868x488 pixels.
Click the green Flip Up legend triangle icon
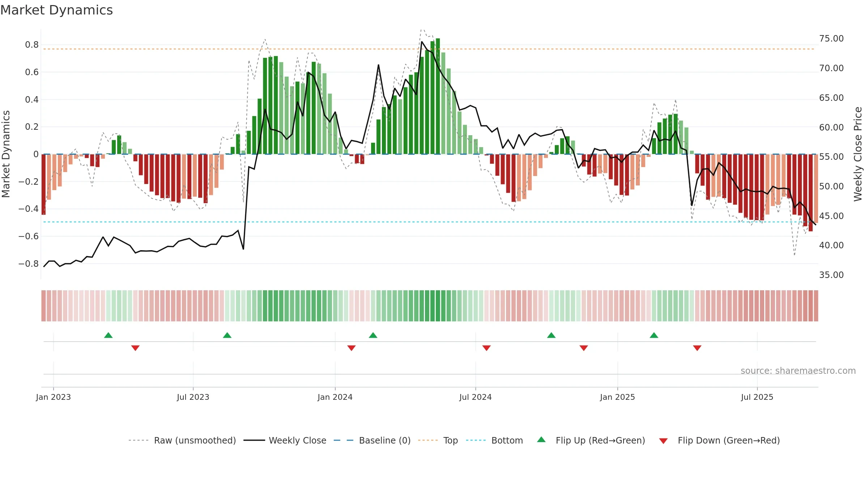coord(541,440)
